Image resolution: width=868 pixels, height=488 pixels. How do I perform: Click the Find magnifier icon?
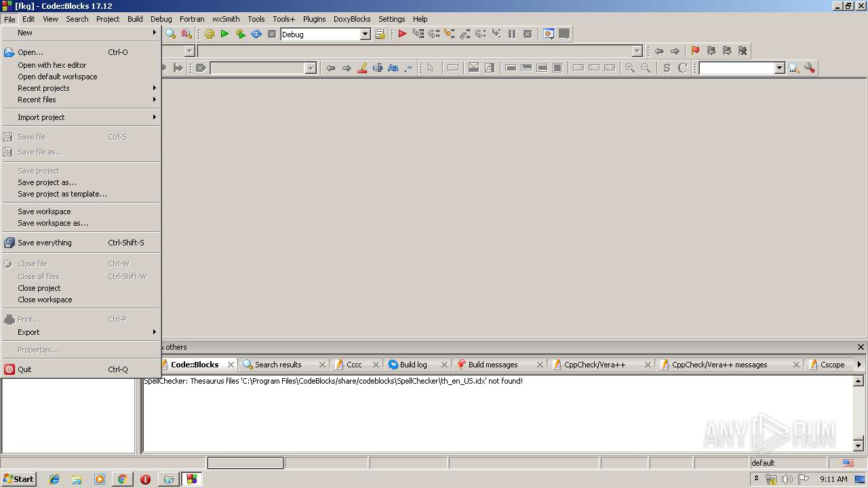coord(171,34)
